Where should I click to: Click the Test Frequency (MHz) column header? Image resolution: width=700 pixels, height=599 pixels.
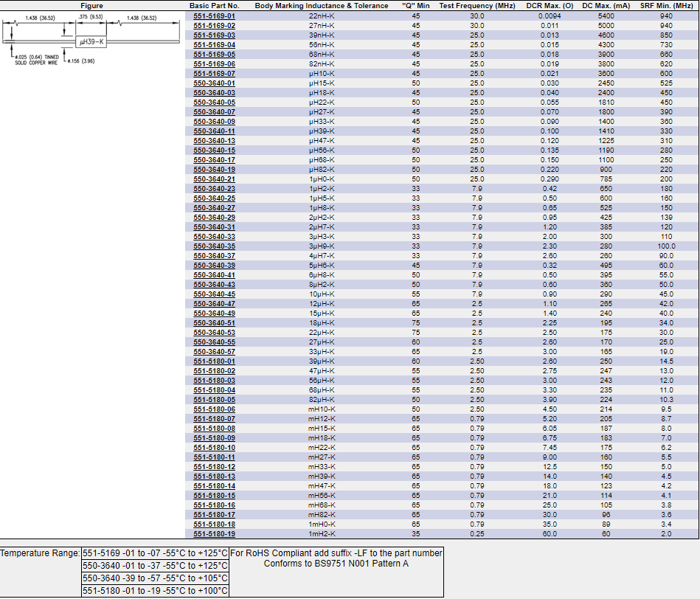[477, 5]
